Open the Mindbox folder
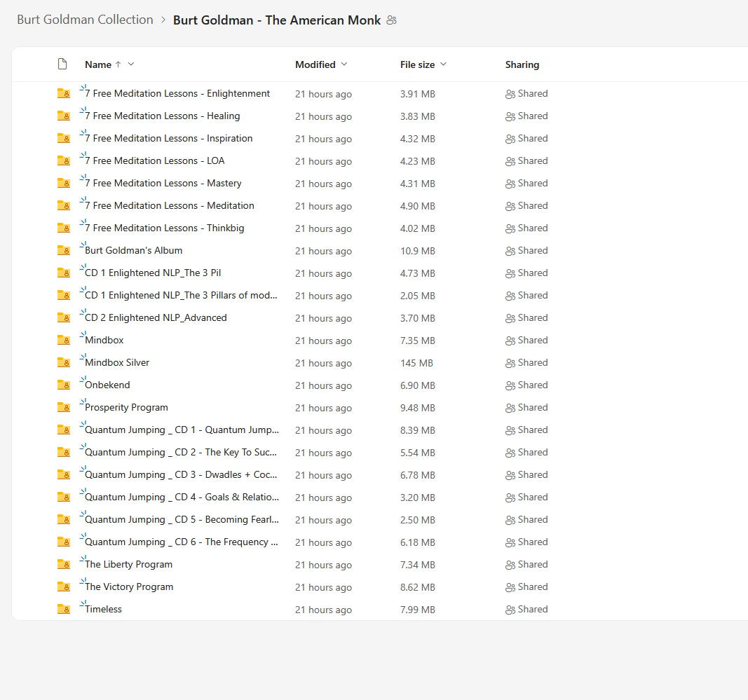The width and height of the screenshot is (748, 700). pos(104,341)
